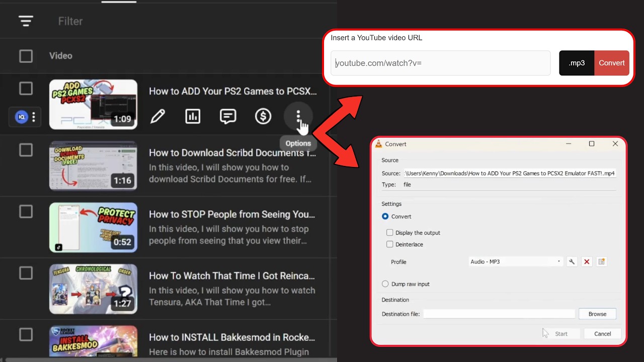Image resolution: width=644 pixels, height=362 pixels.
Task: Click title How to ADD Your PS2 Games
Action: click(233, 92)
